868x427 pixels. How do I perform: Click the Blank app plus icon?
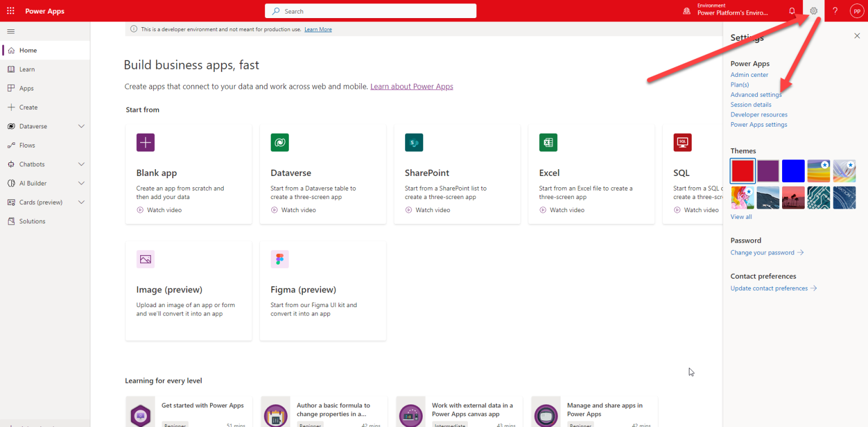tap(145, 143)
